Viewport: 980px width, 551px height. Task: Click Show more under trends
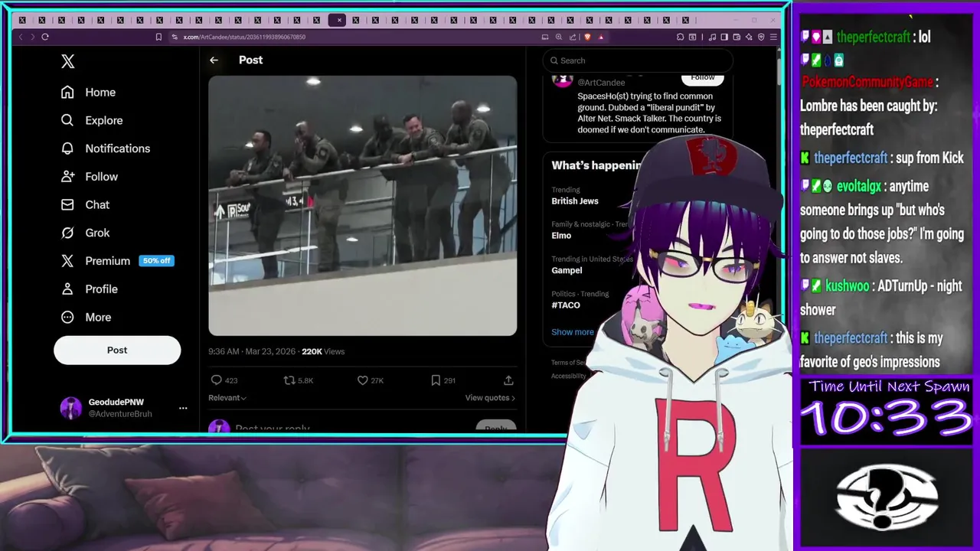pyautogui.click(x=573, y=332)
